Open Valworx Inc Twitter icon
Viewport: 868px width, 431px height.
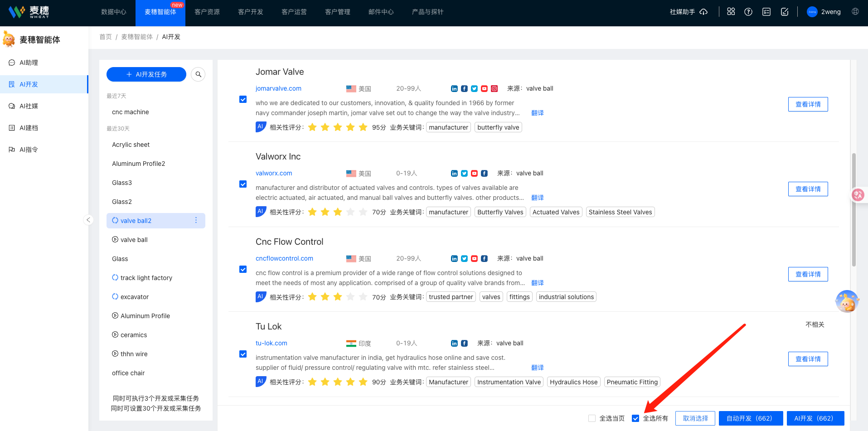pos(464,174)
